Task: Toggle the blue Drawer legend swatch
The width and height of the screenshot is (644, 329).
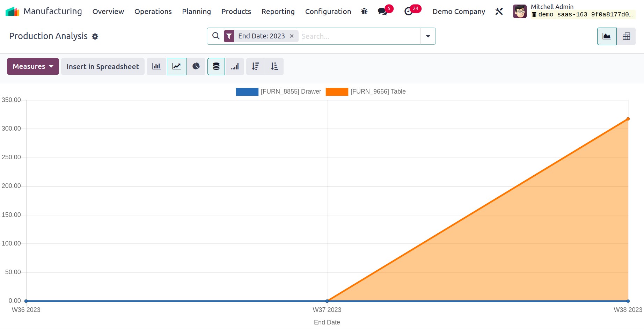Action: pyautogui.click(x=247, y=92)
